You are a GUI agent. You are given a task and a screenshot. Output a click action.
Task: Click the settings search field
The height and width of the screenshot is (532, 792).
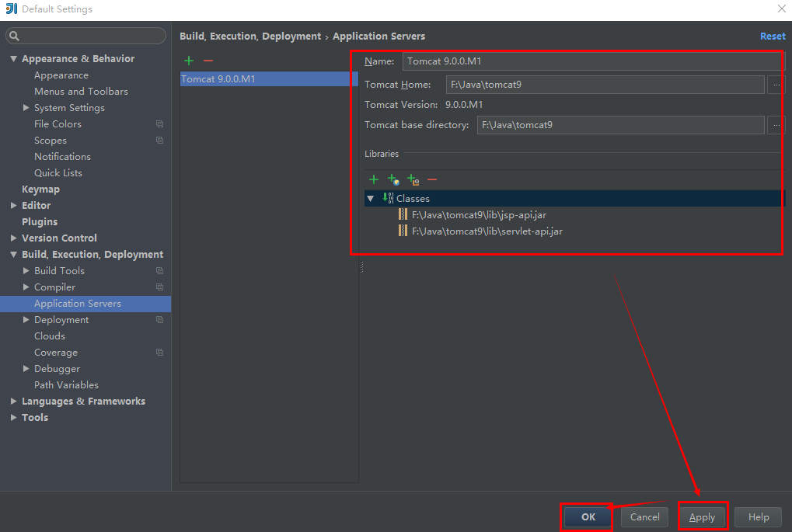[85, 36]
